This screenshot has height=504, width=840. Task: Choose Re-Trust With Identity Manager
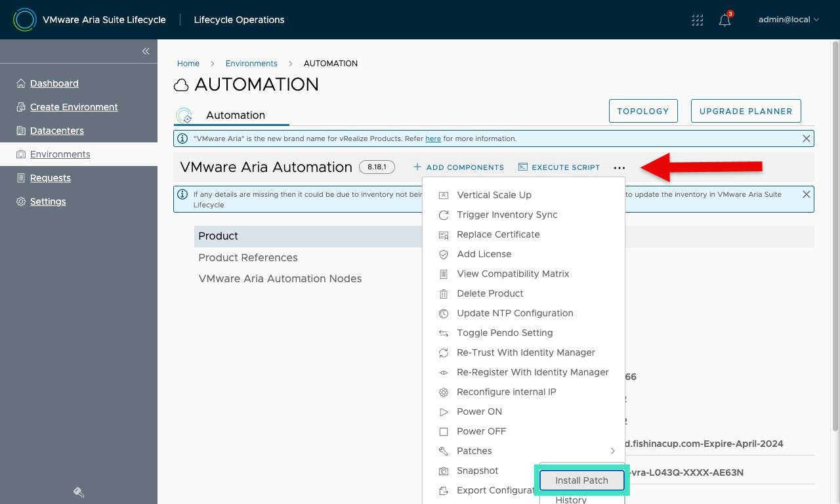tap(523, 352)
